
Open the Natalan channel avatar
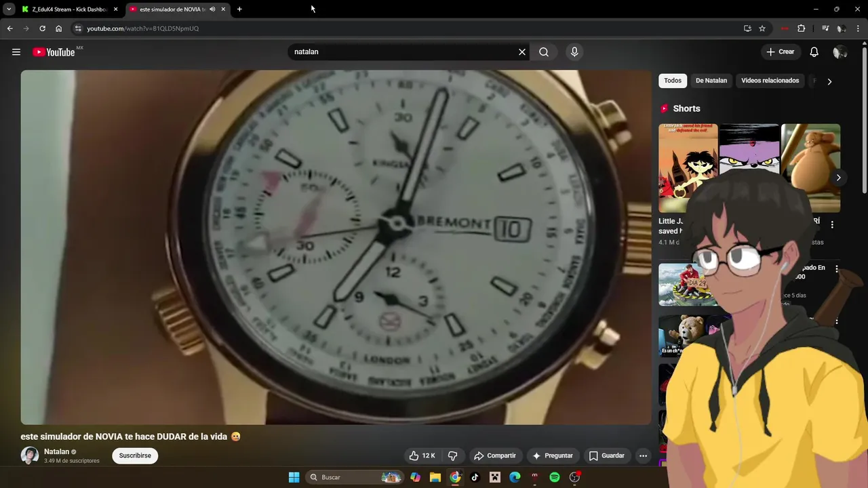pos(30,455)
